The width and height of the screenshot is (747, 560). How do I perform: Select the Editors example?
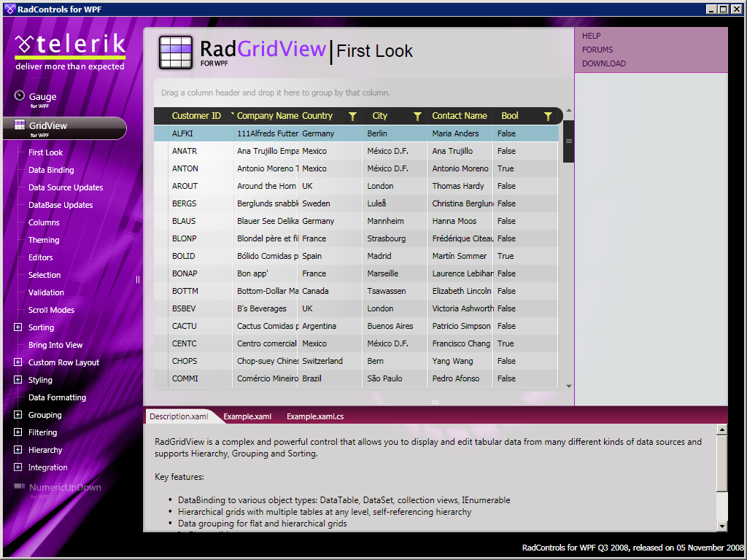[41, 257]
